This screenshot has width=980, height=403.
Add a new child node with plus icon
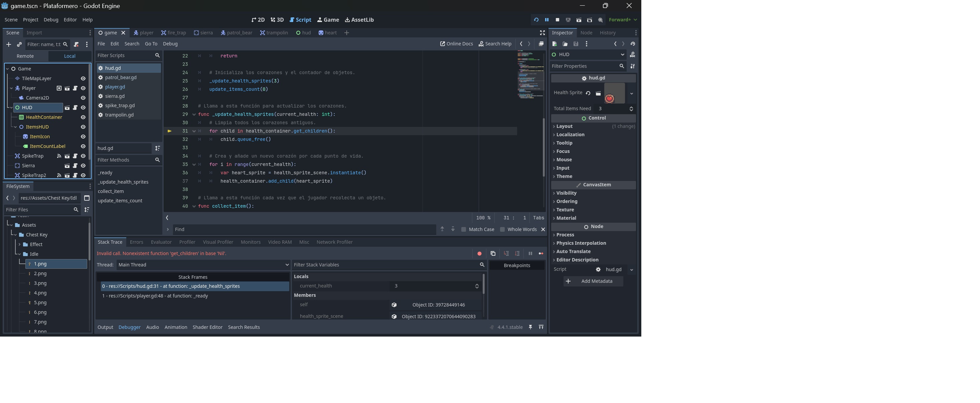coord(8,44)
